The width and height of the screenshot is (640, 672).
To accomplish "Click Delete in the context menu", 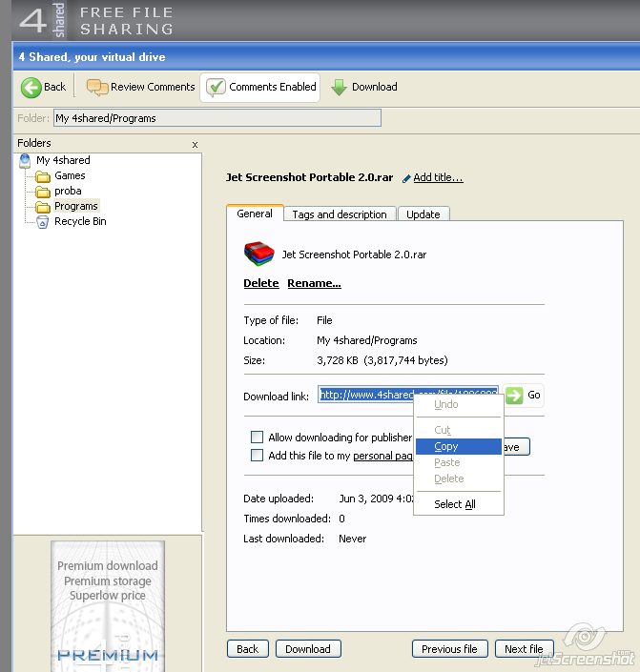I will tap(459, 479).
